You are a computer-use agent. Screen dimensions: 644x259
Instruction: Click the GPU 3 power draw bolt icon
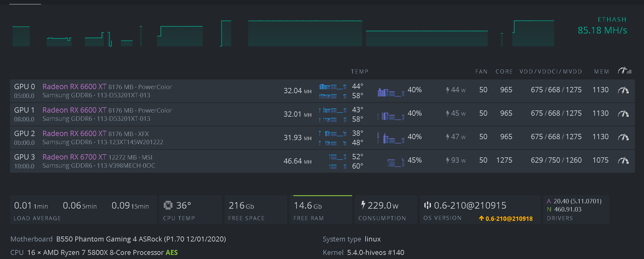(x=447, y=160)
